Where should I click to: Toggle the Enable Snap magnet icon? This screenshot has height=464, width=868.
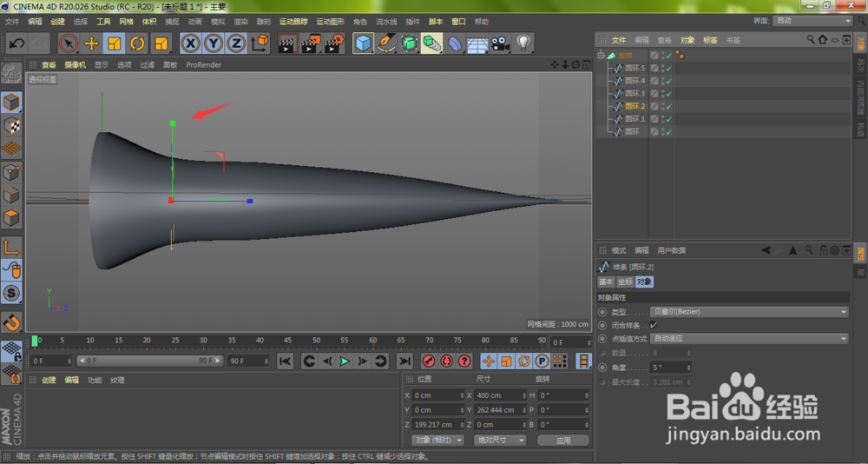(11, 322)
